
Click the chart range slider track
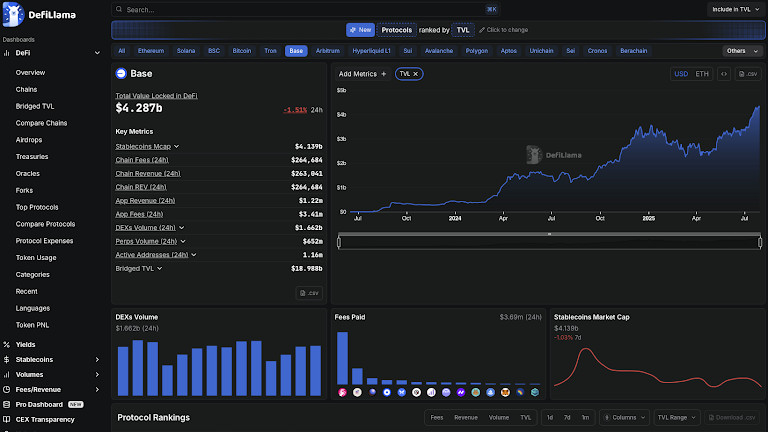point(550,242)
